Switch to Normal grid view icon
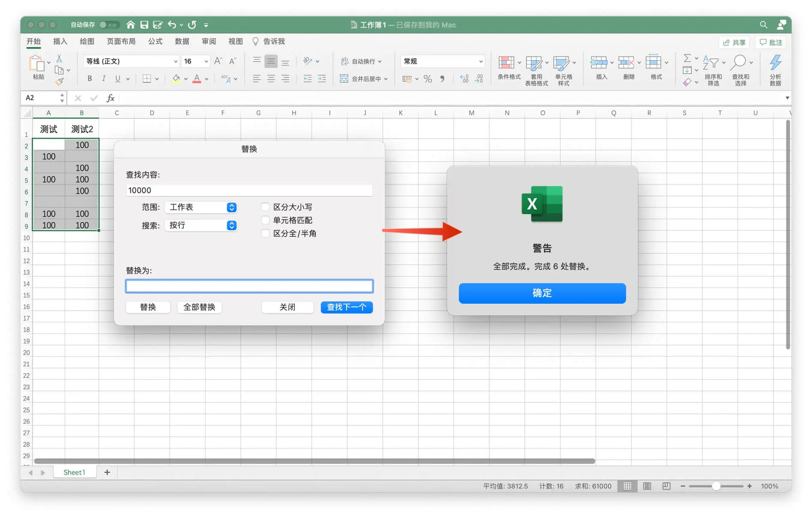 (x=627, y=486)
